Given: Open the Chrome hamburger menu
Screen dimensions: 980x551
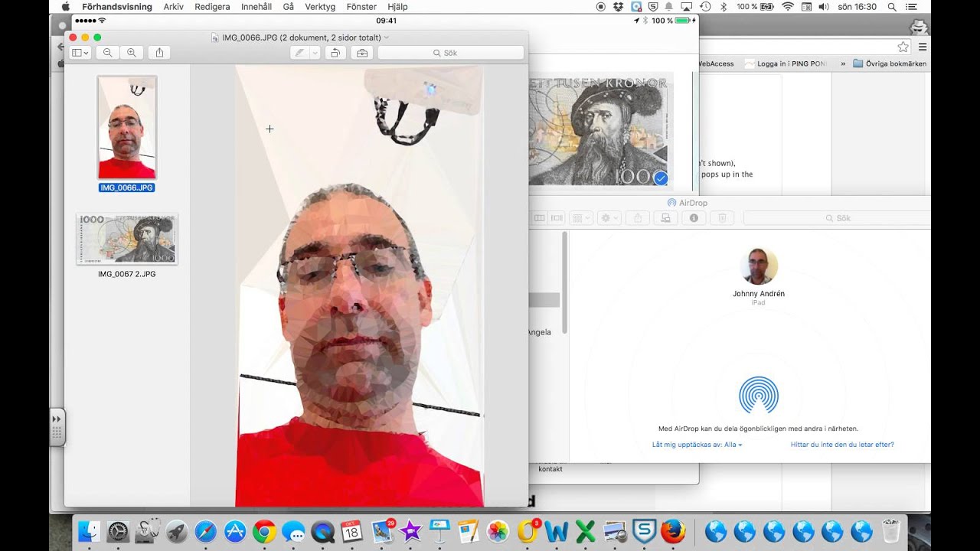Looking at the screenshot, I should click(923, 47).
